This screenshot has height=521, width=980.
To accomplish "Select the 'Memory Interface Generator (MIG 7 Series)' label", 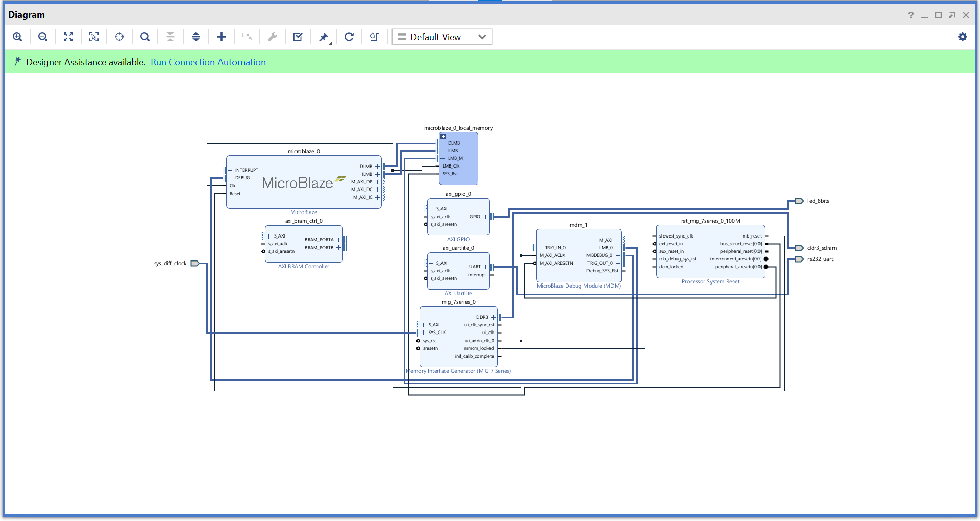I will (458, 371).
